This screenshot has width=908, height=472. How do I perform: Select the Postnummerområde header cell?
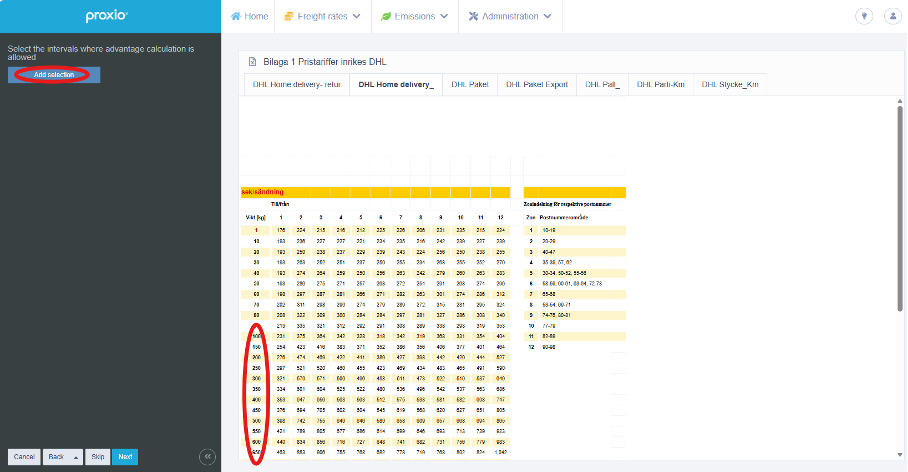563,218
